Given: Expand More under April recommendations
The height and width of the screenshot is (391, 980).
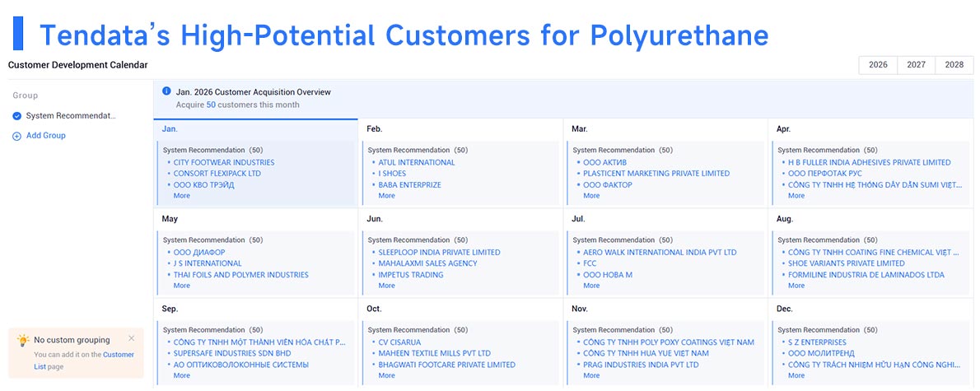Looking at the screenshot, I should (796, 196).
